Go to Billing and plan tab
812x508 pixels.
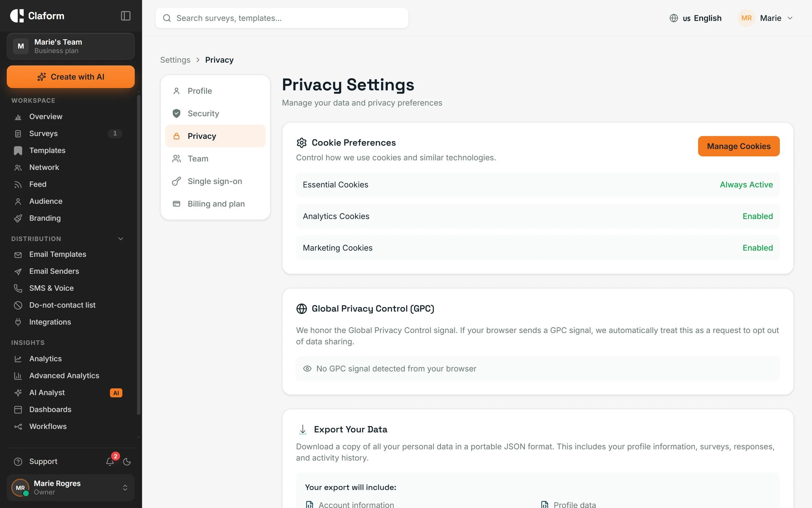tap(215, 204)
